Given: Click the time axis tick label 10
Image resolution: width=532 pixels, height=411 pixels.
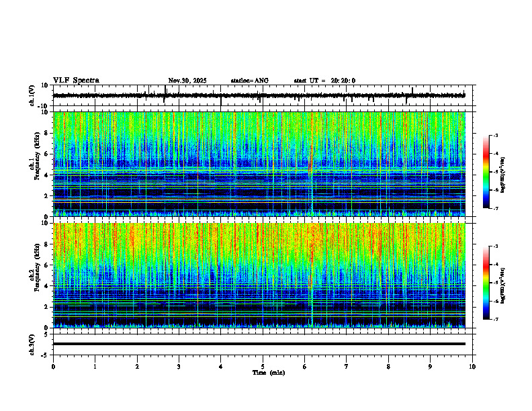Looking at the screenshot, I should [x=472, y=367].
